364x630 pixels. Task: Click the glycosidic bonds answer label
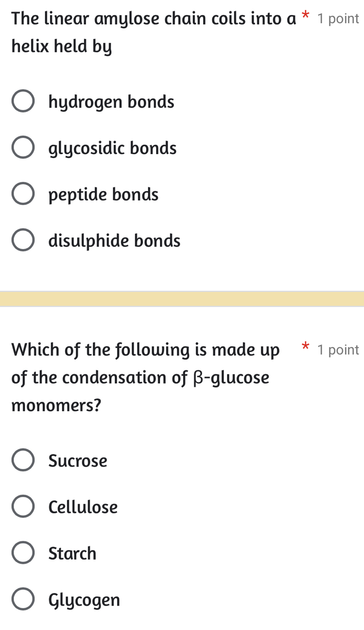click(x=112, y=148)
